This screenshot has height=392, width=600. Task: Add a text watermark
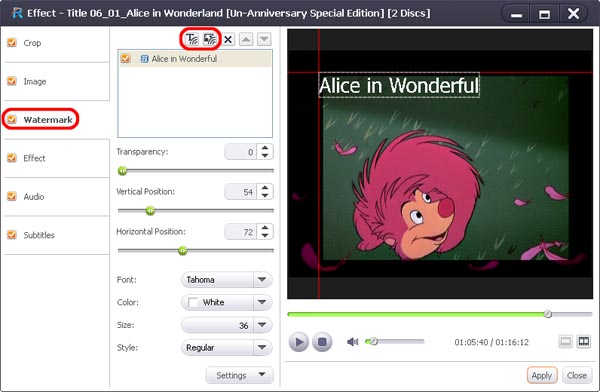click(x=192, y=39)
